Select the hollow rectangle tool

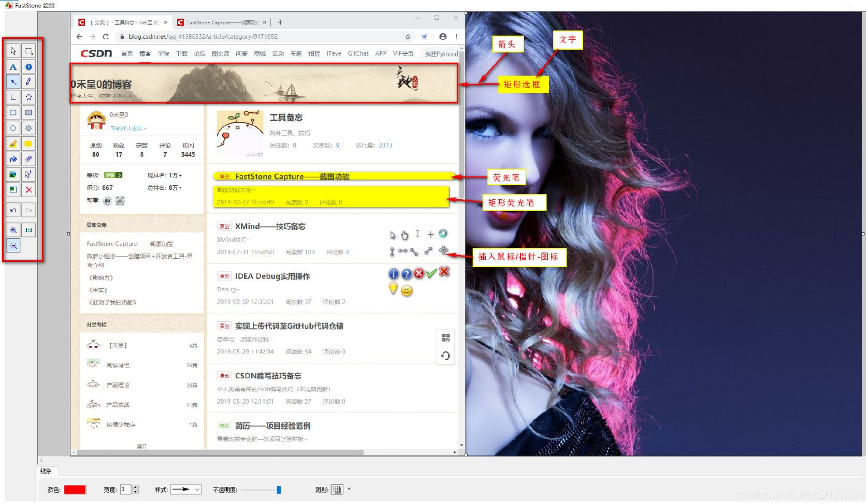coord(13,112)
